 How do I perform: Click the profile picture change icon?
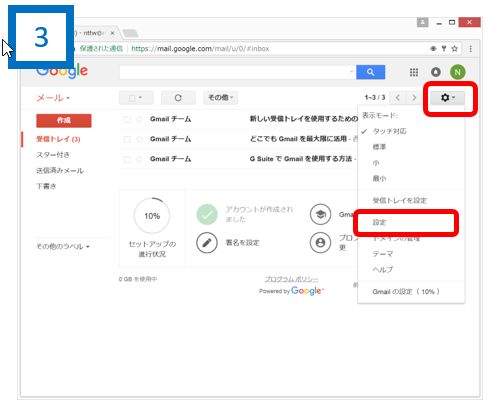pos(320,242)
